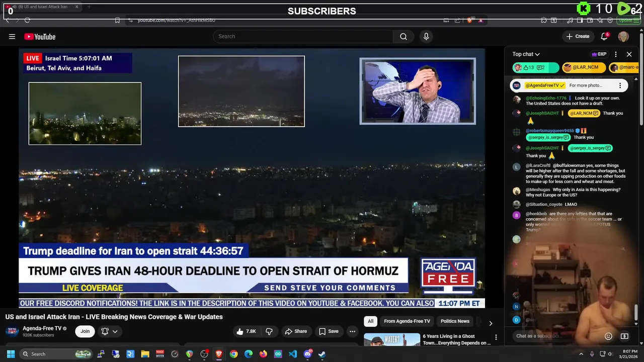644x362 pixels.
Task: Like the video with 7.8K likes
Action: 247,331
